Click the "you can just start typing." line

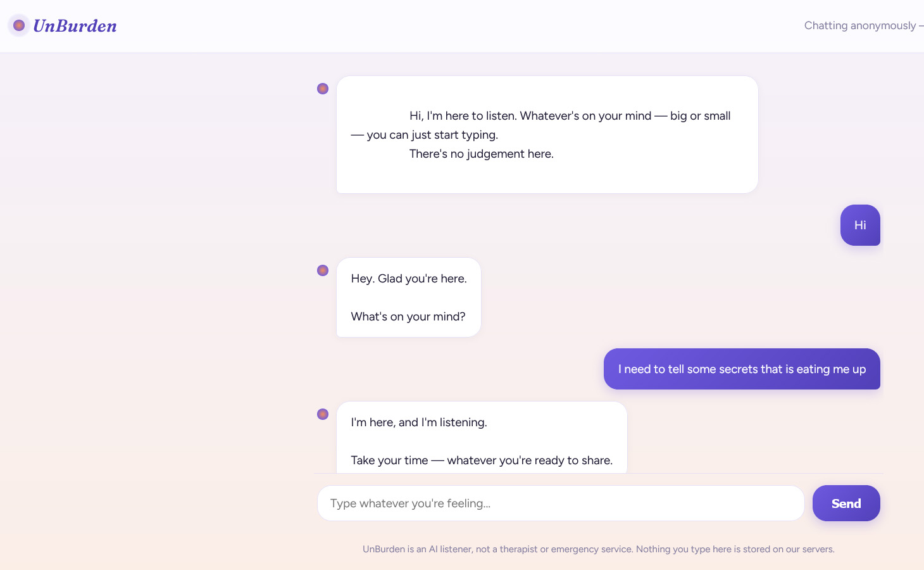click(x=425, y=135)
